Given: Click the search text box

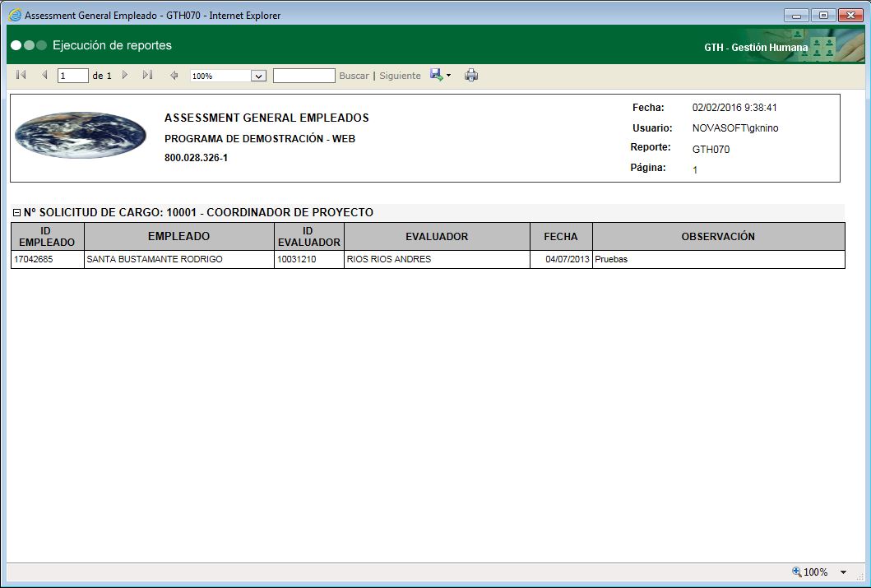Looking at the screenshot, I should click(x=303, y=76).
